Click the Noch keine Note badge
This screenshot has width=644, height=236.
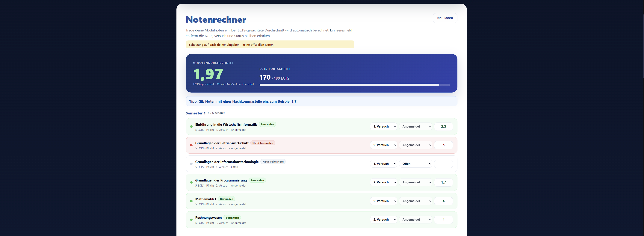pyautogui.click(x=273, y=162)
